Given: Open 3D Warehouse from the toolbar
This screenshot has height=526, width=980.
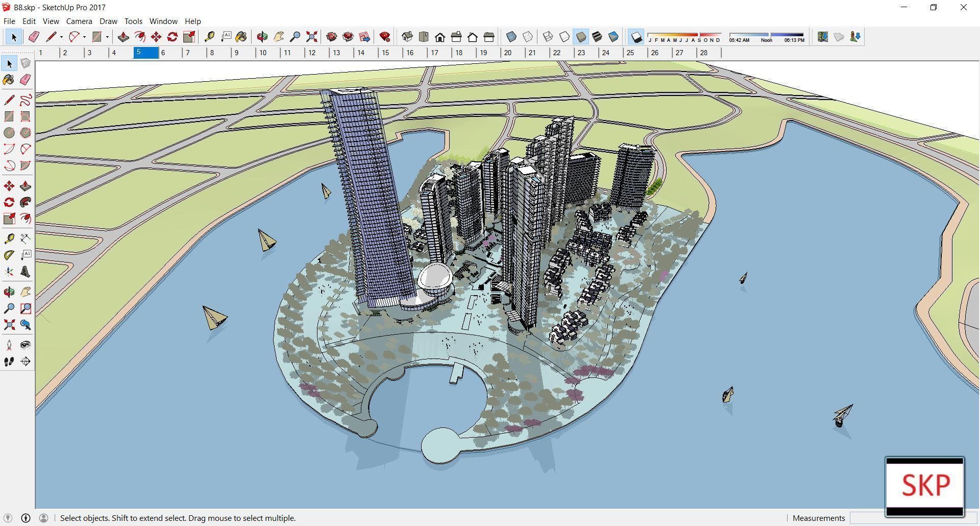Looking at the screenshot, I should [x=331, y=37].
